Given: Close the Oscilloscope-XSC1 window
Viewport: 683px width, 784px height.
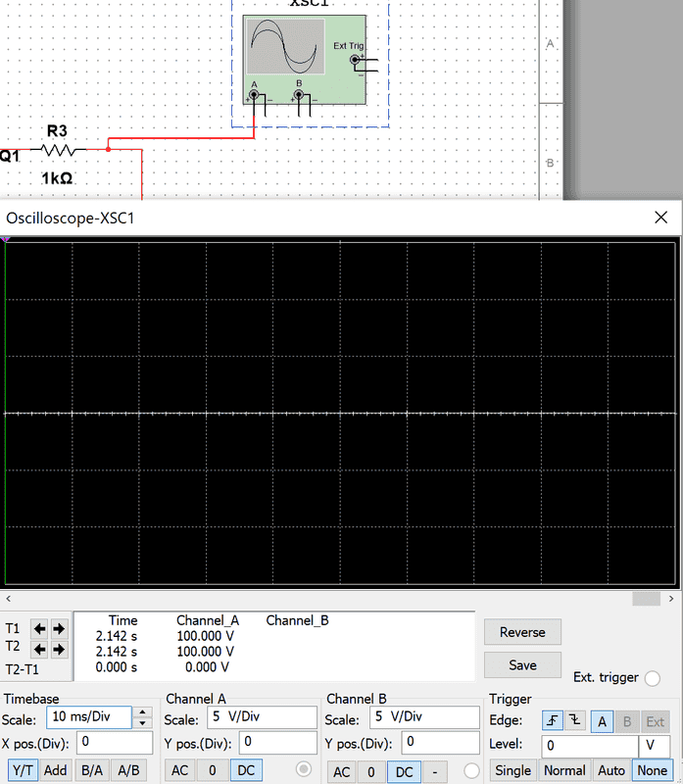Looking at the screenshot, I should (660, 217).
